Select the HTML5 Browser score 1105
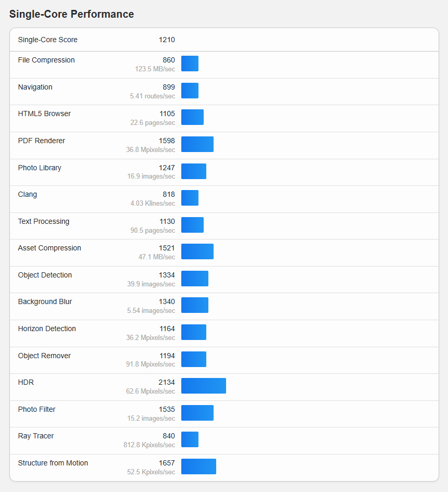The image size is (448, 492). (167, 113)
